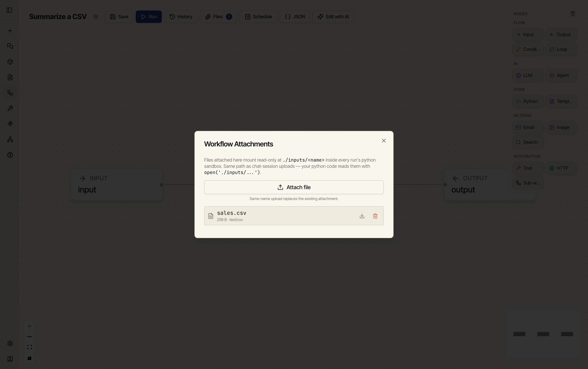The height and width of the screenshot is (369, 588).
Task: Add an Image action node
Action: tap(561, 128)
